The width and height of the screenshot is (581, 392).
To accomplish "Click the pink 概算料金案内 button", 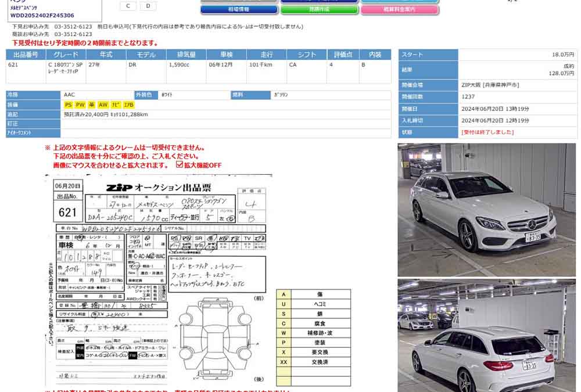I will (x=400, y=10).
